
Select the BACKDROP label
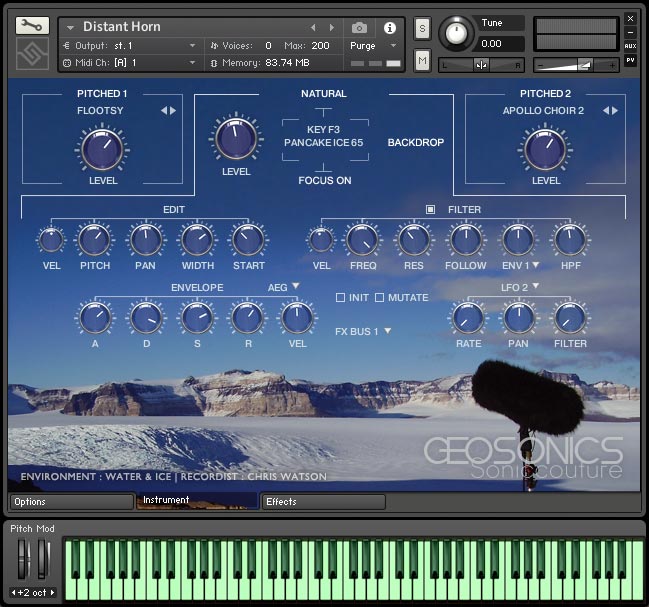(415, 142)
